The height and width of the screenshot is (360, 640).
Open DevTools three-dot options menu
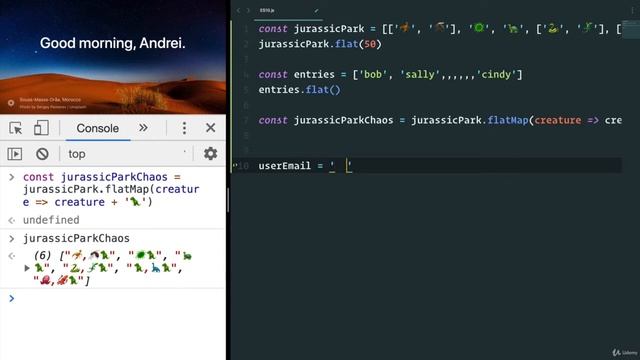tap(184, 128)
